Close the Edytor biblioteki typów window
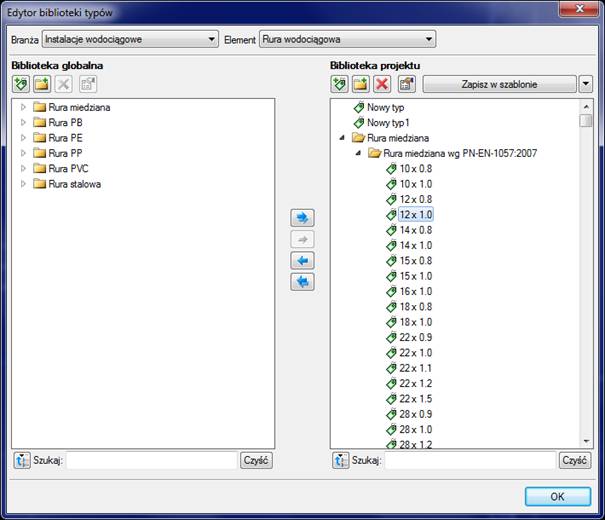 click(x=580, y=8)
